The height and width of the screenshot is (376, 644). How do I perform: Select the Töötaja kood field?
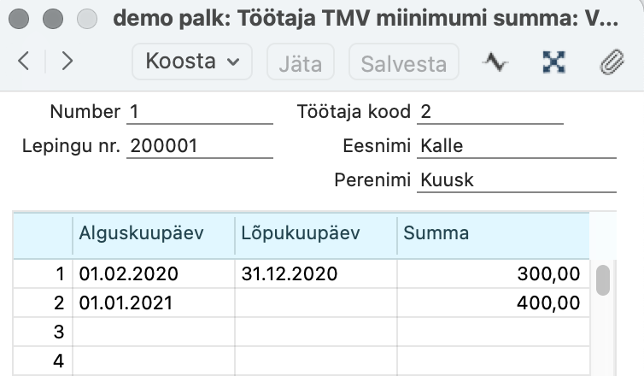(490, 112)
